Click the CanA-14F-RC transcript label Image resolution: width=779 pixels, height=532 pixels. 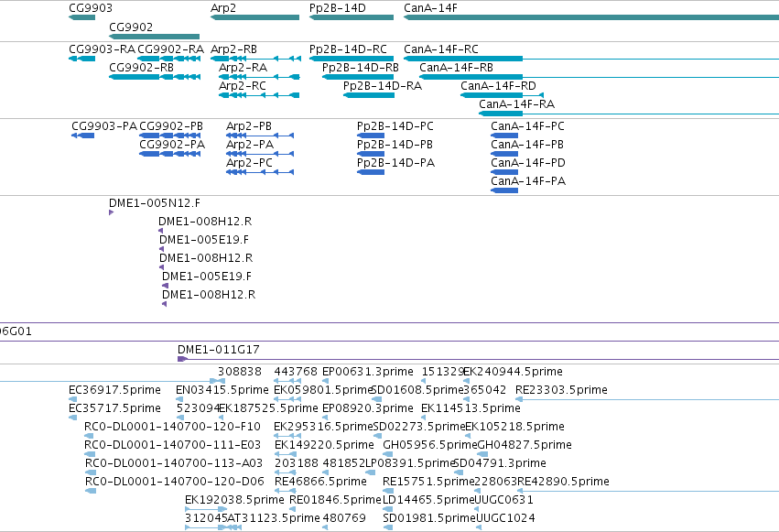(x=440, y=49)
